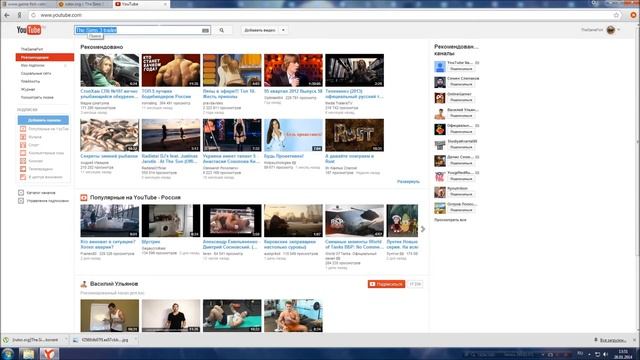The height and width of the screenshot is (360, 640).
Task: Open the dropdown arrow of the jpg download item
Action: pos(136,340)
